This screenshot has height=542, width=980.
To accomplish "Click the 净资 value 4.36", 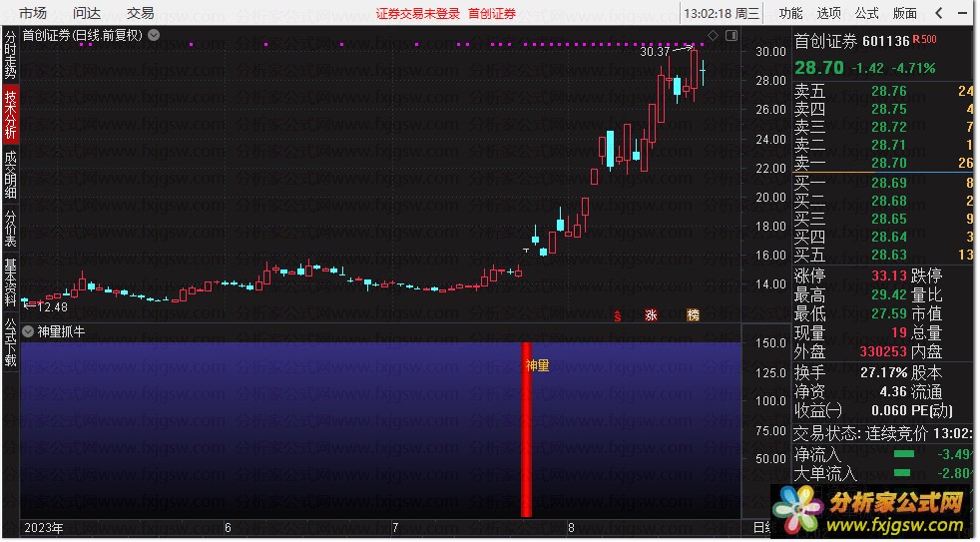I will [x=892, y=392].
